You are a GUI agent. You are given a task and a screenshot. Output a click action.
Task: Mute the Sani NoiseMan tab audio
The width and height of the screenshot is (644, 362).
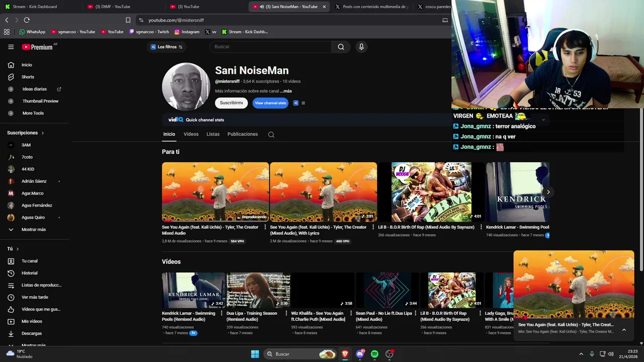tap(262, 7)
